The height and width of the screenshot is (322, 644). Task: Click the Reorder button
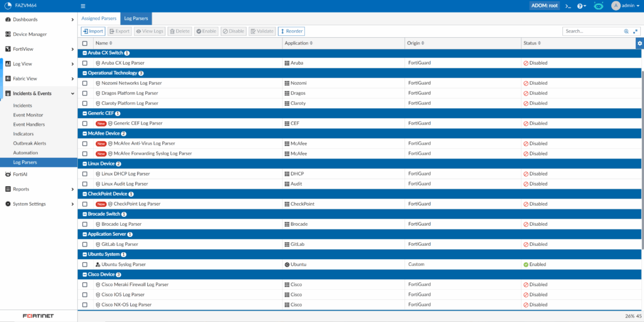tap(291, 31)
